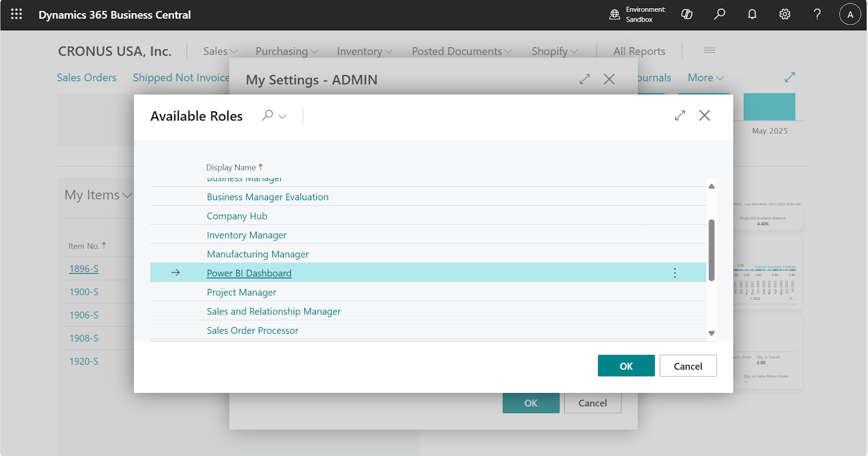
Task: Open item 1900-S in My Items
Action: (x=84, y=292)
